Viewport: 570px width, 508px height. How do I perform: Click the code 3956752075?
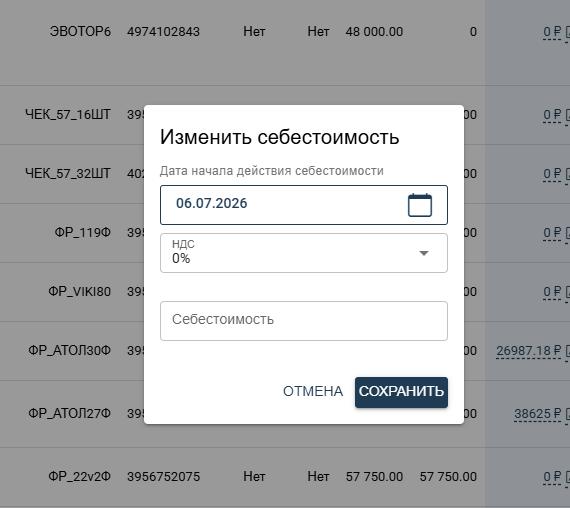point(163,476)
